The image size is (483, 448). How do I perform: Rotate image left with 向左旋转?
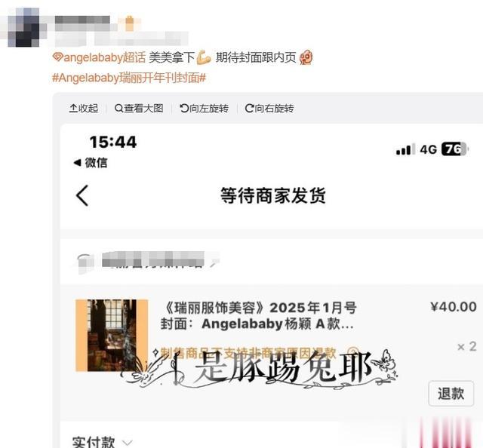point(204,108)
